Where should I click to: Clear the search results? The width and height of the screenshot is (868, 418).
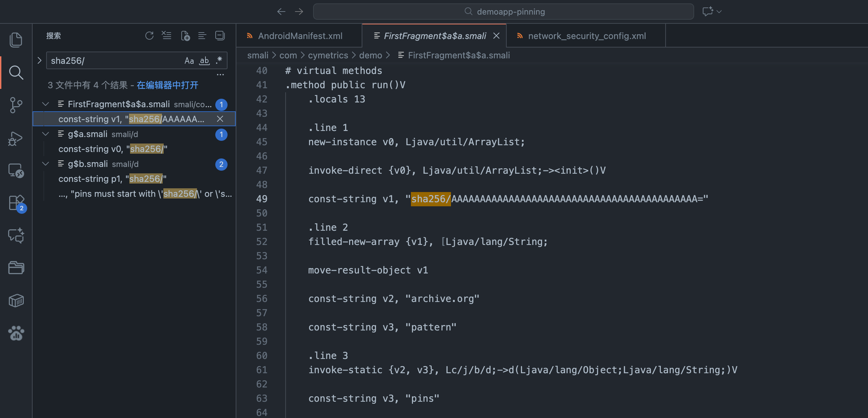tap(167, 36)
